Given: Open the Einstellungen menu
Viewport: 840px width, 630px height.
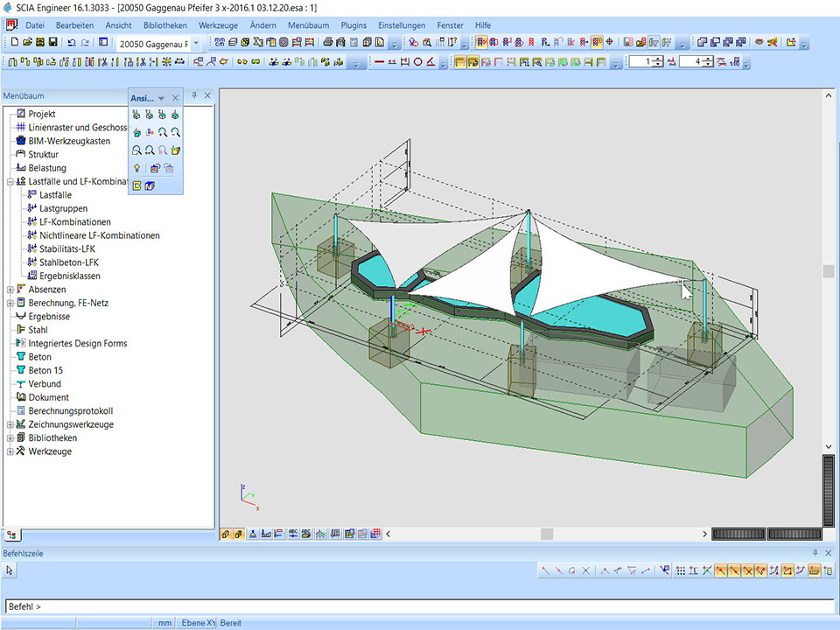Looking at the screenshot, I should pos(402,25).
